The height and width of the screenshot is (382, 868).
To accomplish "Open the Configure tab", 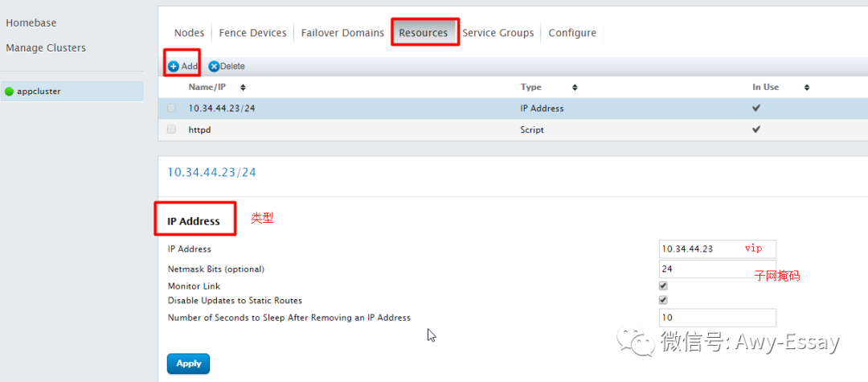I will [x=572, y=33].
